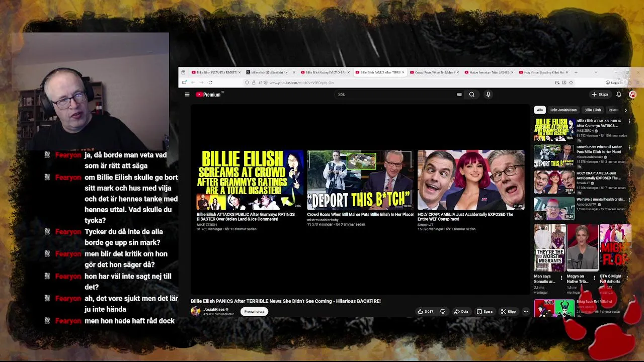
Task: Open options for 'Megyn on Native Trib' short
Action: point(594,277)
